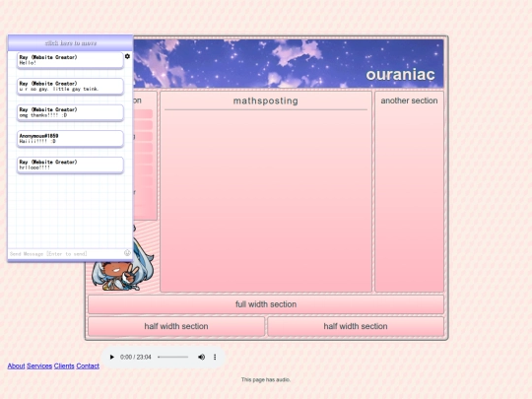This screenshot has height=399, width=532.
Task: Open the About link
Action: pos(17,366)
